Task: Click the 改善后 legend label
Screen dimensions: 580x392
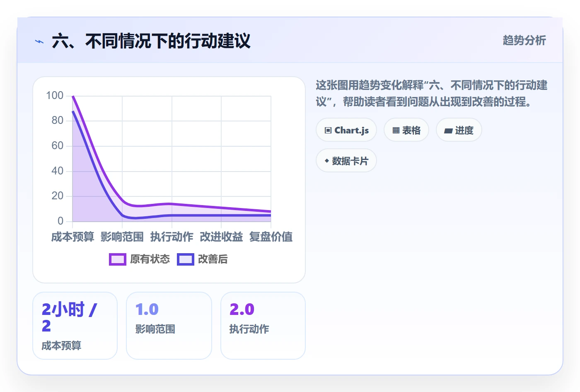Action: point(213,259)
